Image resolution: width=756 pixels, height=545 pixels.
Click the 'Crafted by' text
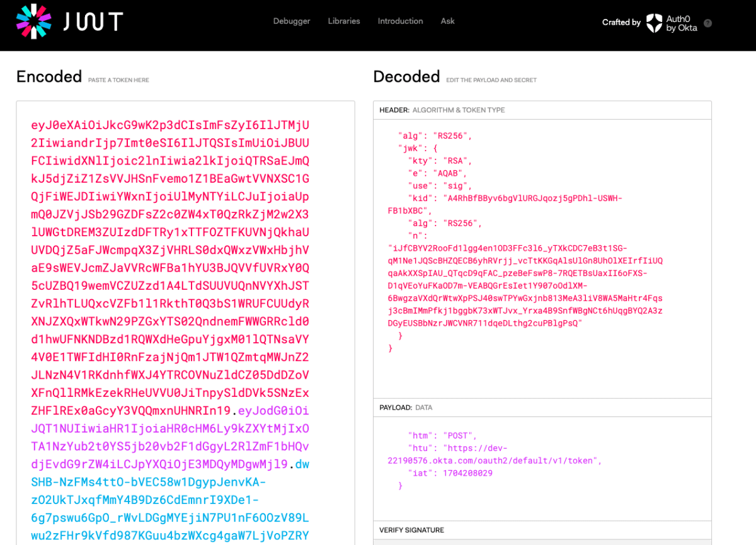pyautogui.click(x=621, y=23)
